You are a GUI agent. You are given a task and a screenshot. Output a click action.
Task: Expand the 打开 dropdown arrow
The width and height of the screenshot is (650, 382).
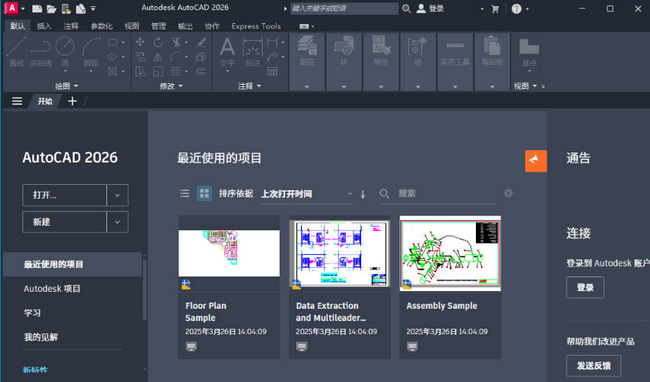[117, 195]
